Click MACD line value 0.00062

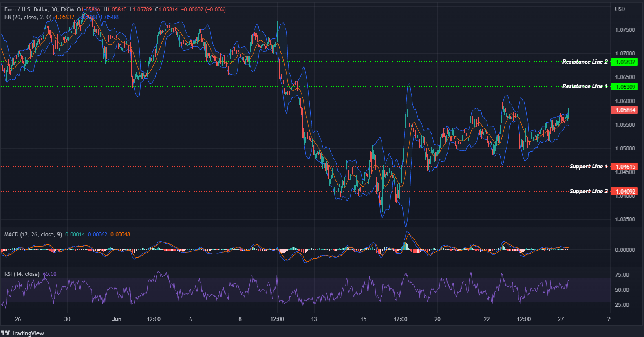pyautogui.click(x=98, y=234)
